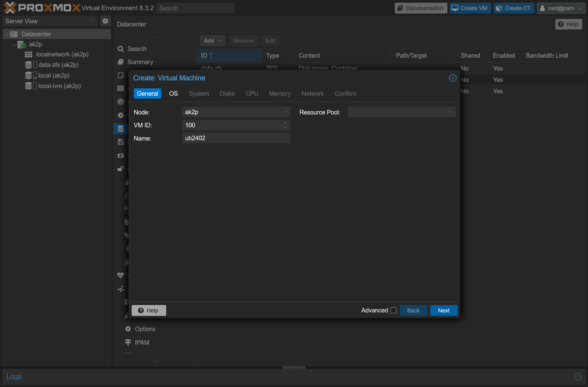588x387 pixels.
Task: Click the highlighted Storage database icon
Action: 121,129
